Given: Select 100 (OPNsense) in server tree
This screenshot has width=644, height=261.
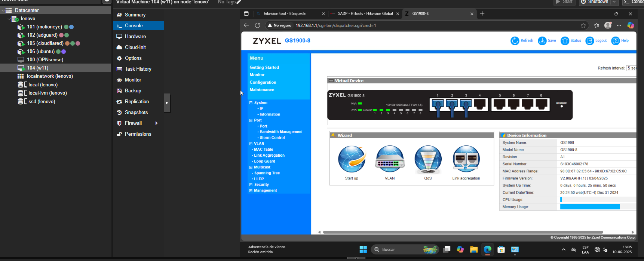Looking at the screenshot, I should 55,60.
